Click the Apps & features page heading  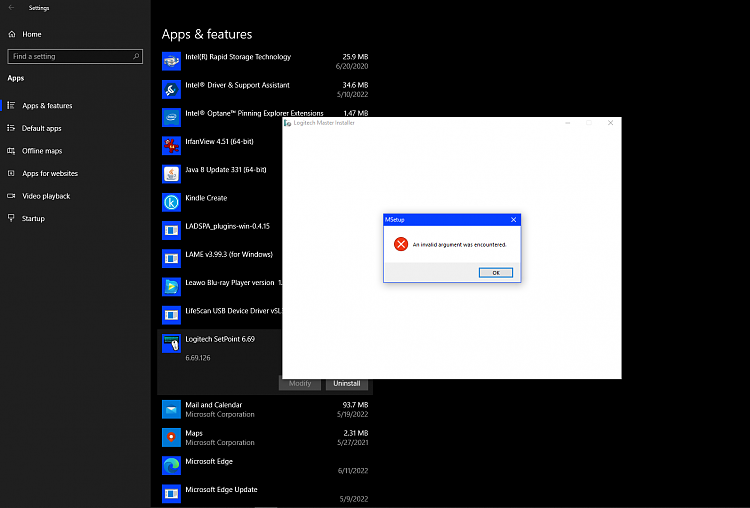click(207, 34)
